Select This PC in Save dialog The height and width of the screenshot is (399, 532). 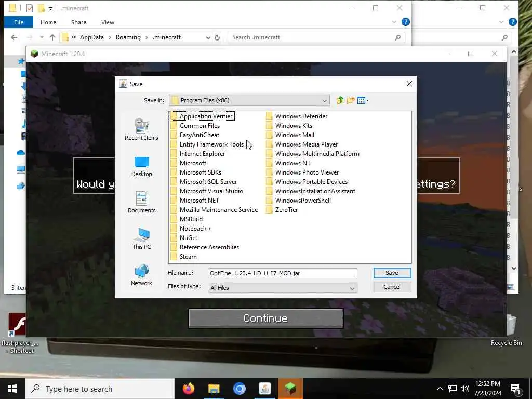(141, 239)
